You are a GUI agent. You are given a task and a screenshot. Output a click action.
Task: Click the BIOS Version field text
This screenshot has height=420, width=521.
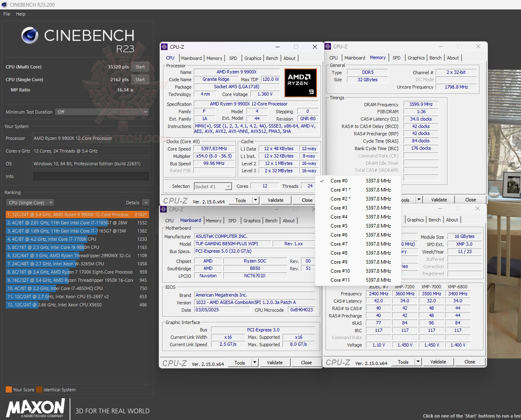pyautogui.click(x=255, y=302)
